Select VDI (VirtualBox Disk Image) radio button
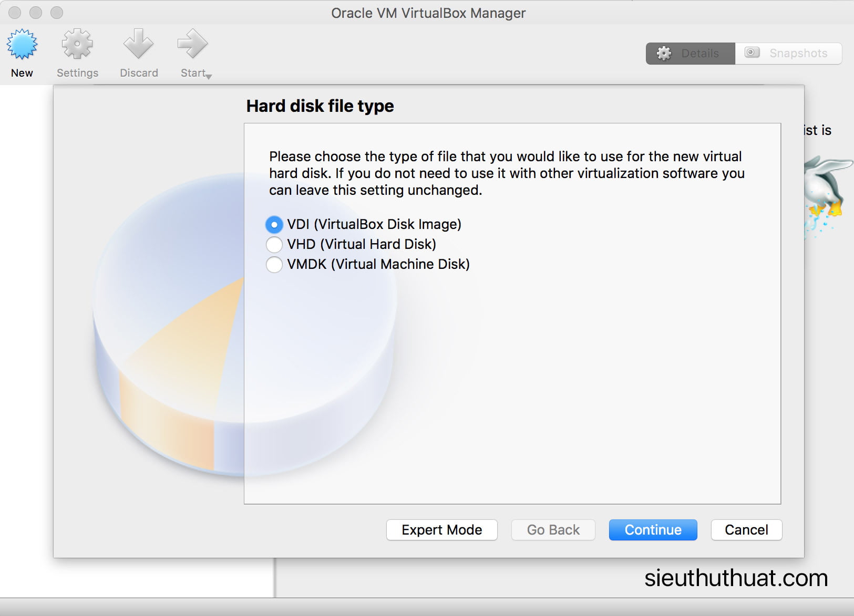 pos(274,225)
